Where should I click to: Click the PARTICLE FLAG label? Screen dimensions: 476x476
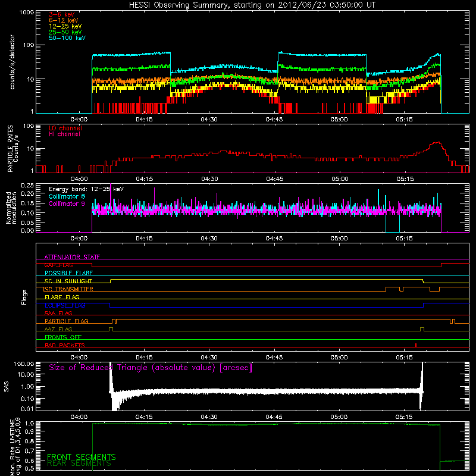67,321
